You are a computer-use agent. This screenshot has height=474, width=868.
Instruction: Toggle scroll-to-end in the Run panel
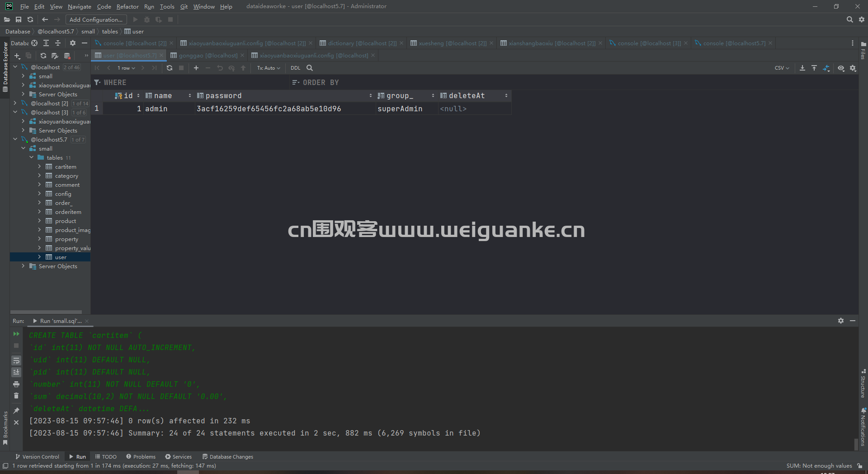point(16,372)
